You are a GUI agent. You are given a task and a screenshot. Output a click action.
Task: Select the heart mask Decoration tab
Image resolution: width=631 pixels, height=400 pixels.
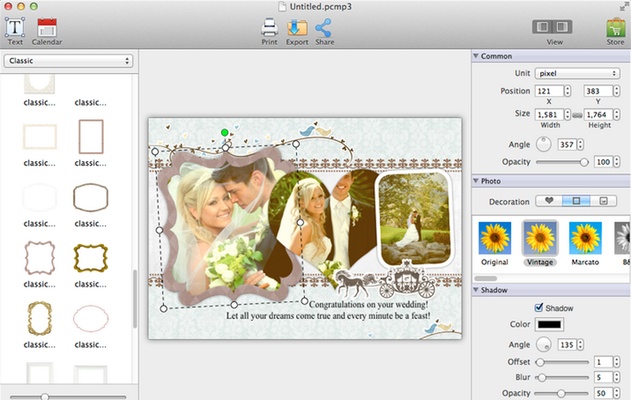549,200
